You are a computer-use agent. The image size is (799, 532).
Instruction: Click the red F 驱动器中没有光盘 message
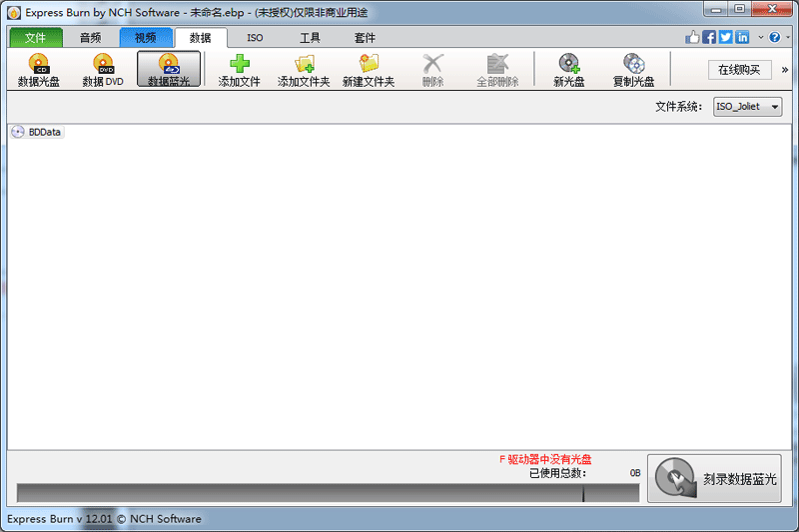tap(545, 460)
